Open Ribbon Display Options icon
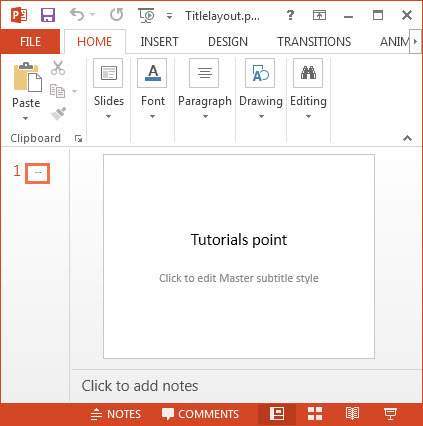 point(319,15)
